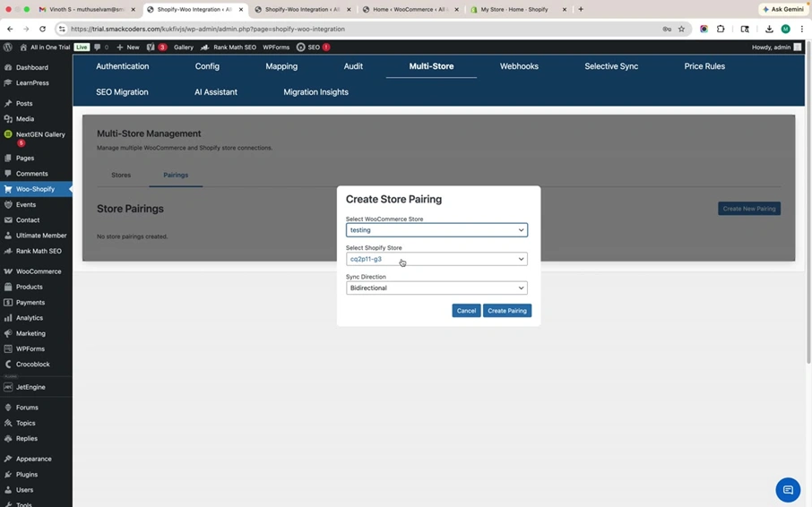
Task: Open the Marketing megaphone icon
Action: (8, 333)
